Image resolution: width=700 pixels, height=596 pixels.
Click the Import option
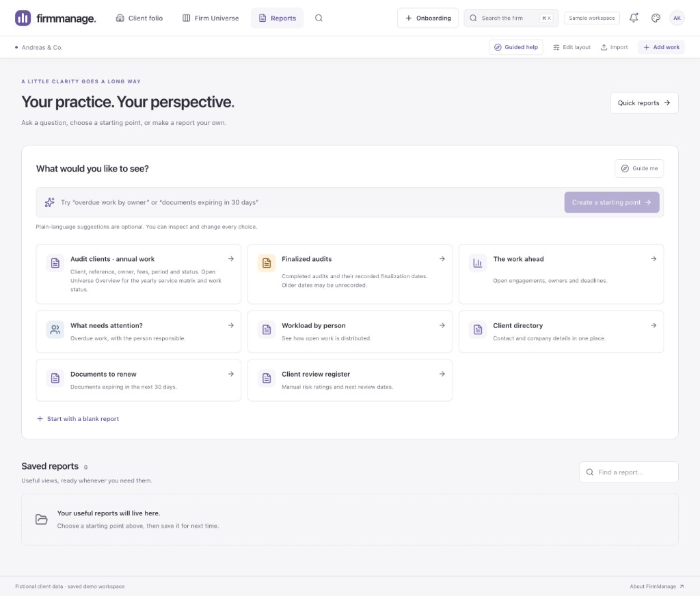point(615,47)
